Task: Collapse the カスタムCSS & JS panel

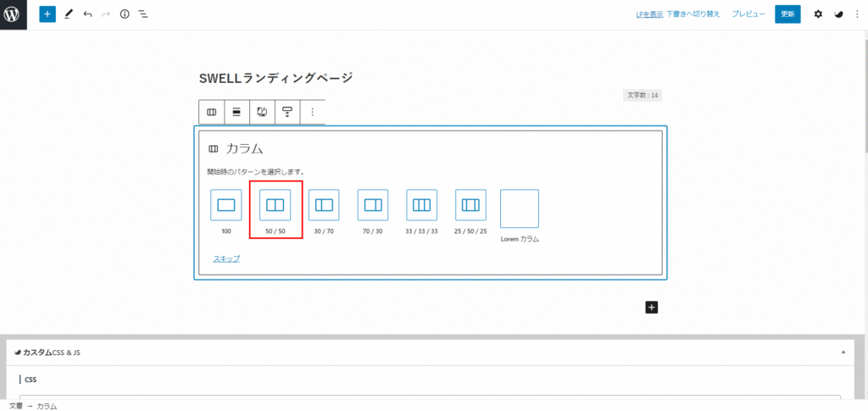Action: (843, 352)
